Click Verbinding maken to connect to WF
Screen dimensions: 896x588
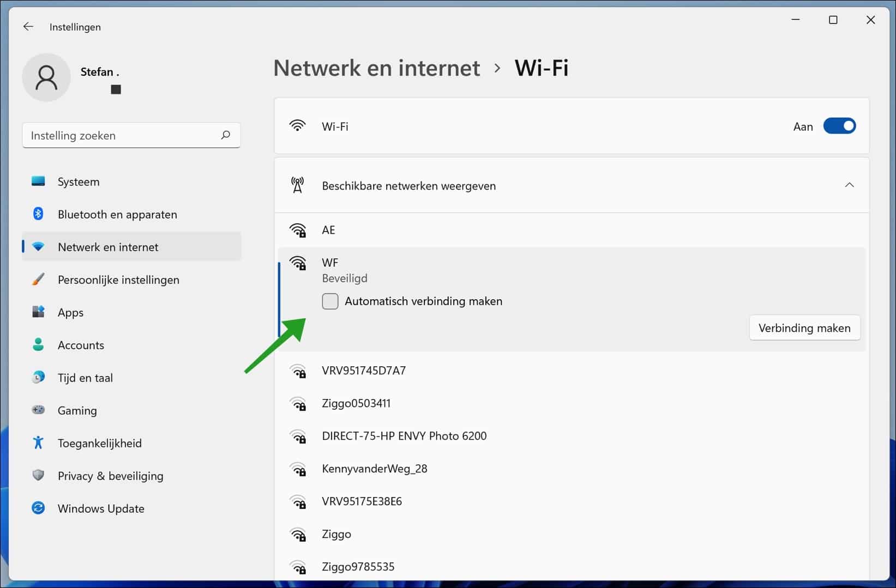click(804, 328)
